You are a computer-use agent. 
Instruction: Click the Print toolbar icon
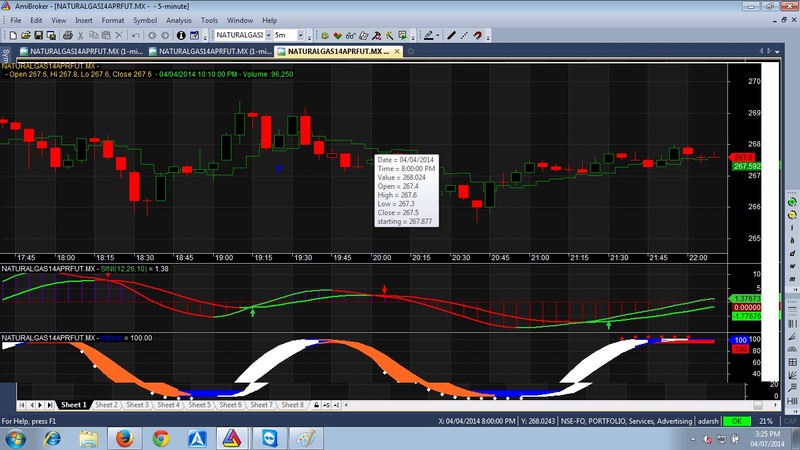(x=67, y=35)
